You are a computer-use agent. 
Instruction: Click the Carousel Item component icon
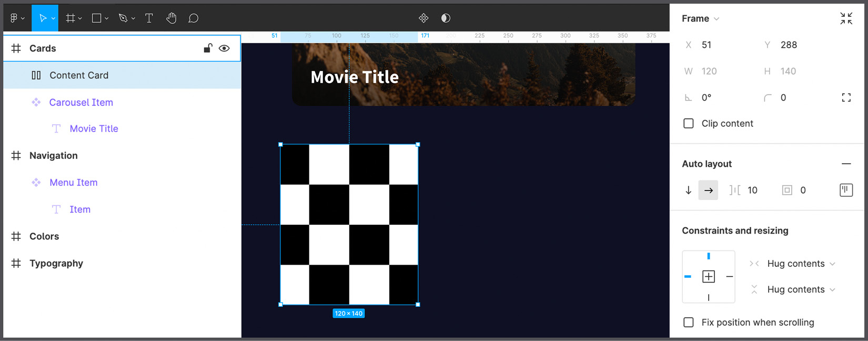tap(36, 102)
